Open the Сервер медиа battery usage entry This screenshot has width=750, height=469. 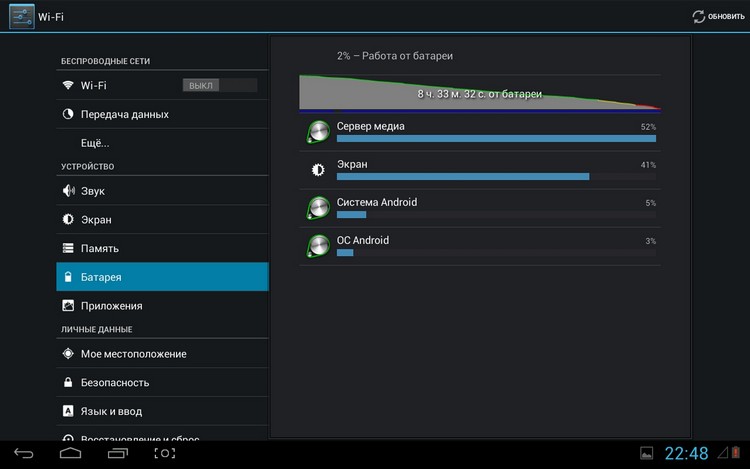tap(480, 132)
